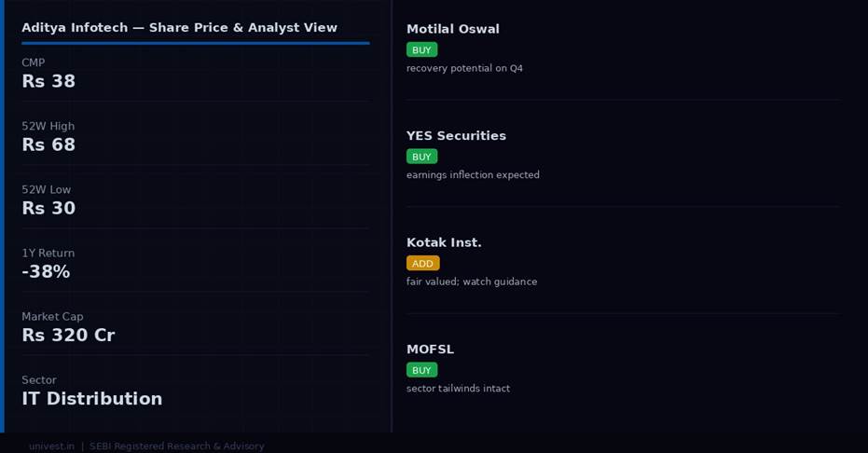
Task: Select the Motilal Oswal analyst heading
Action: 453,29
